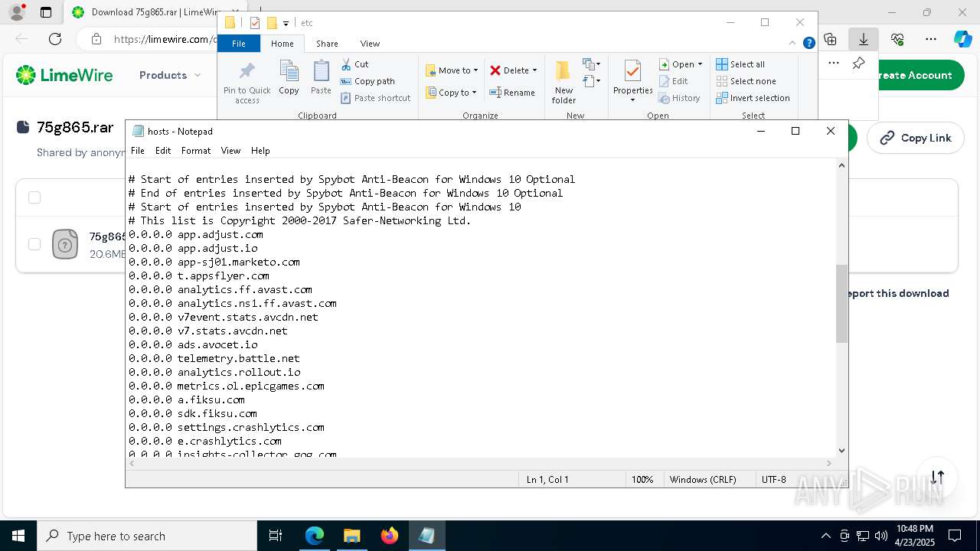Click Copy path in Clipboard group
Screen dimensions: 980x551
(367, 81)
